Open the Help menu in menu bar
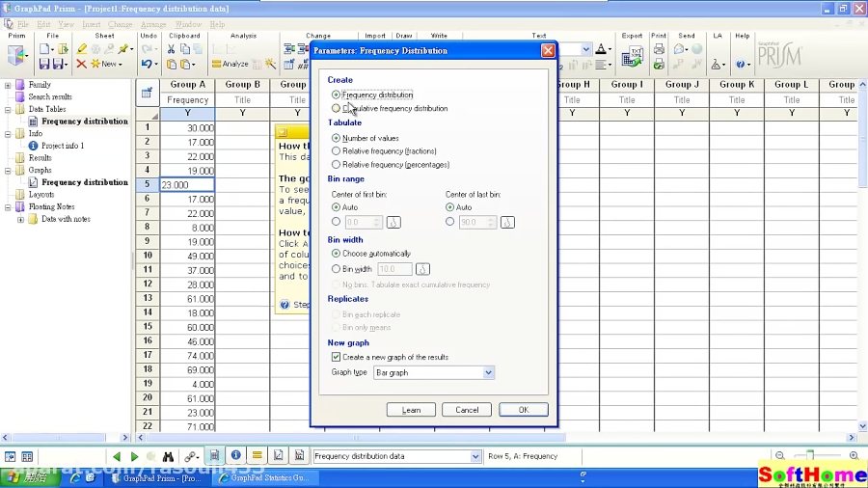The image size is (868, 488). tap(217, 24)
